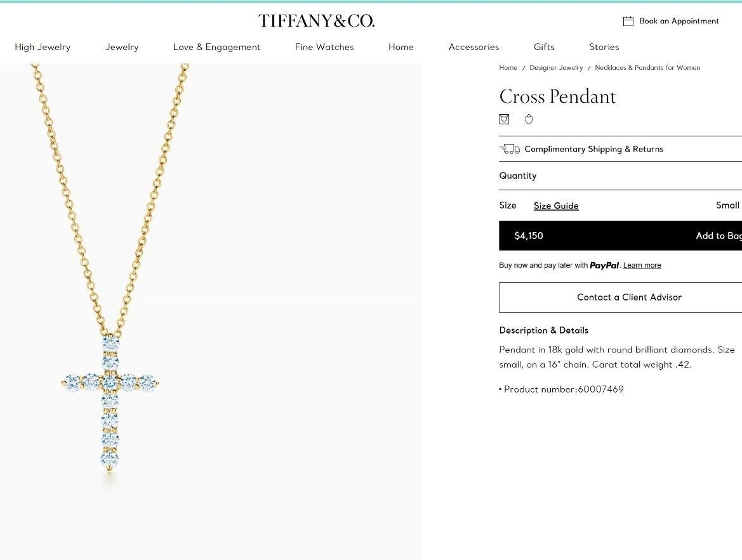Open the Fine Watches menu
This screenshot has width=742, height=560.
click(324, 47)
